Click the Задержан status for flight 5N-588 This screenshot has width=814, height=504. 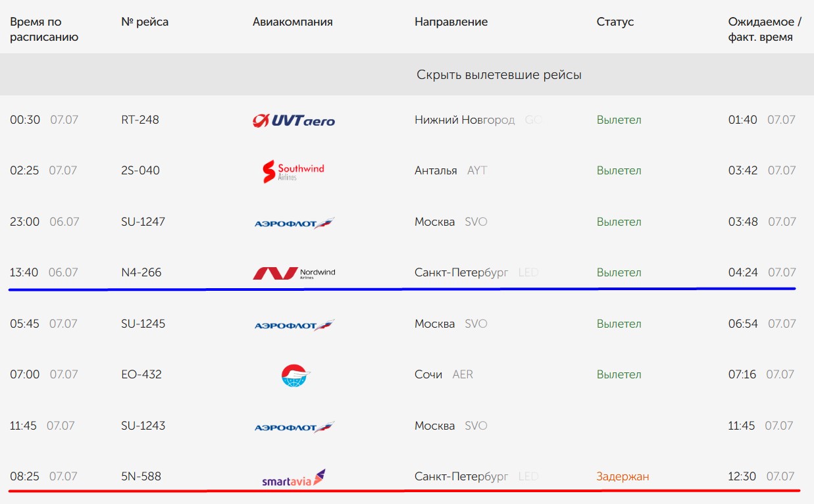pyautogui.click(x=623, y=476)
